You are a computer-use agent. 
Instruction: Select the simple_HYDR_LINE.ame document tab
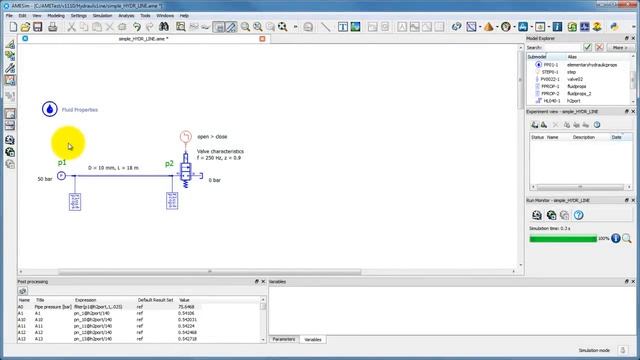coord(143,39)
